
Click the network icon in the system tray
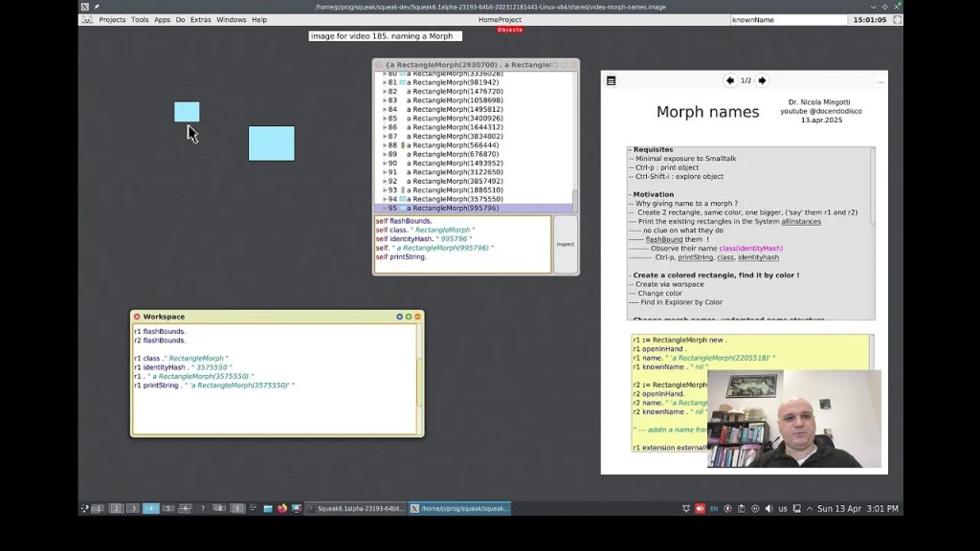(797, 508)
